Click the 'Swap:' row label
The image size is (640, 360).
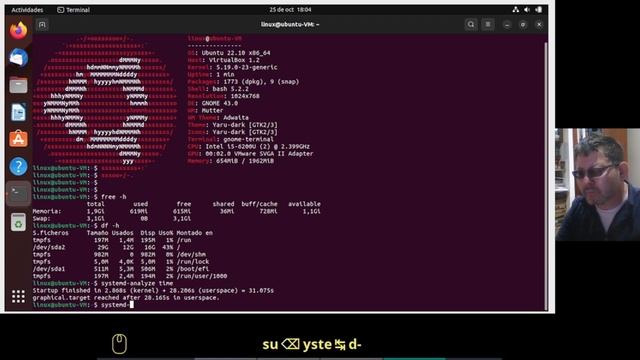tap(42, 219)
